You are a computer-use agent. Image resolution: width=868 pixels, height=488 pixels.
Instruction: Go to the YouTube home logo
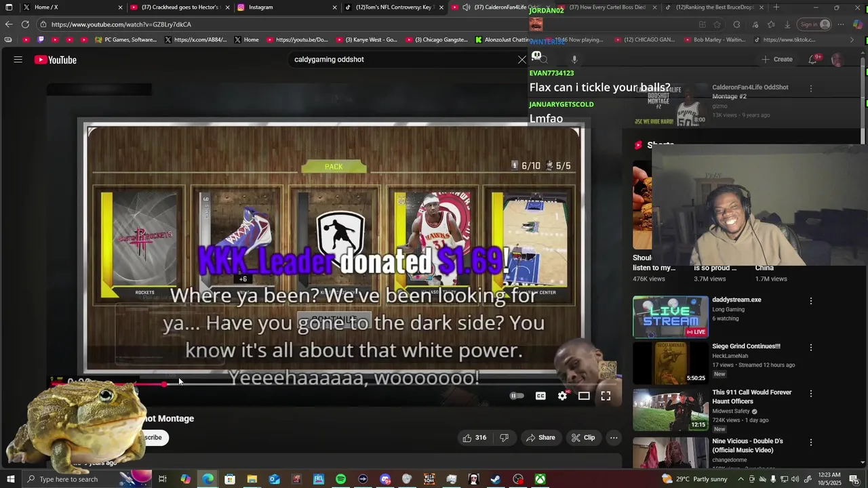coord(56,60)
